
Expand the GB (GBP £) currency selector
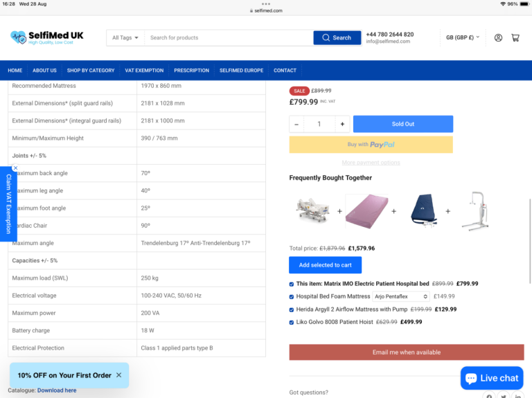coord(462,37)
